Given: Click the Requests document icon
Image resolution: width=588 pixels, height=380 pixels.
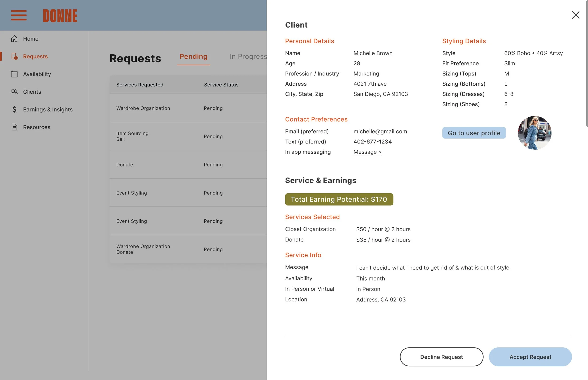Looking at the screenshot, I should pos(14,56).
